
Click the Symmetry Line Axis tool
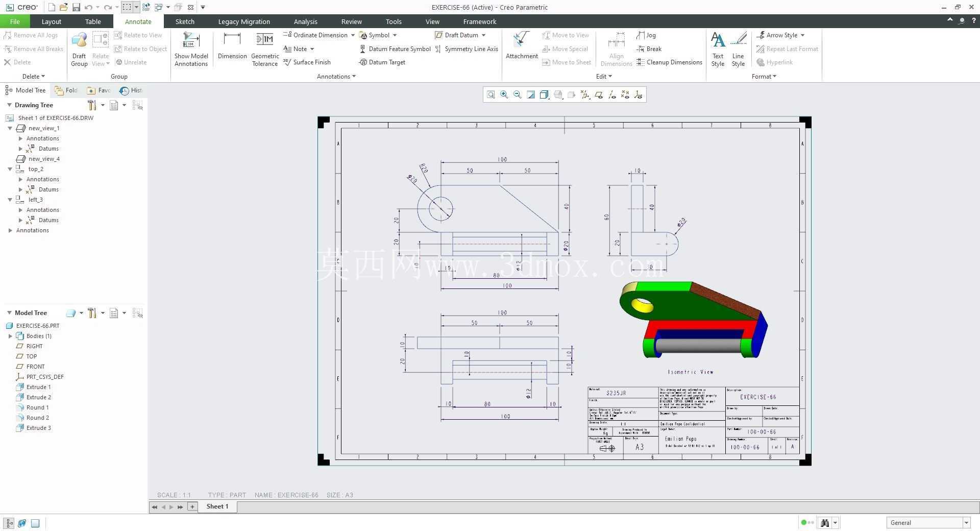(467, 49)
